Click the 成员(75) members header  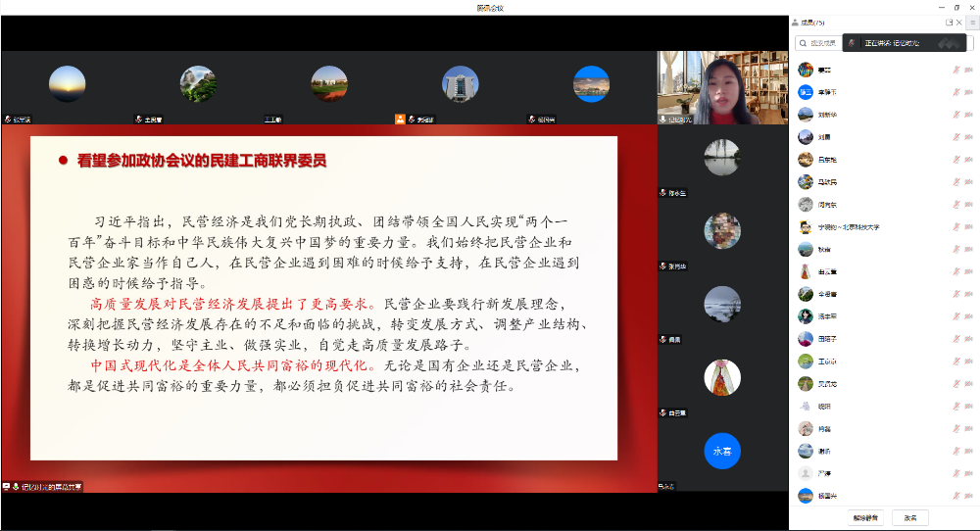812,23
